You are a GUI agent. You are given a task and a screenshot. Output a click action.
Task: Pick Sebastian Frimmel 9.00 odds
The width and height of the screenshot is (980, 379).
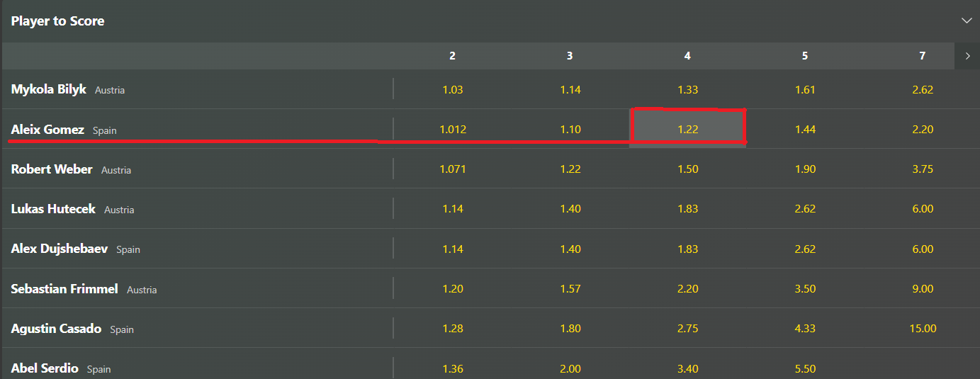coord(922,289)
